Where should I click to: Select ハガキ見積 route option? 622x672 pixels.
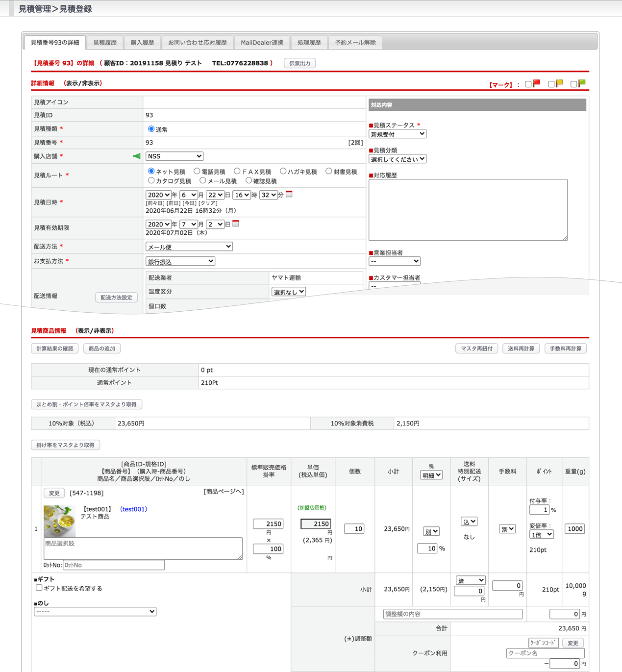tap(283, 171)
